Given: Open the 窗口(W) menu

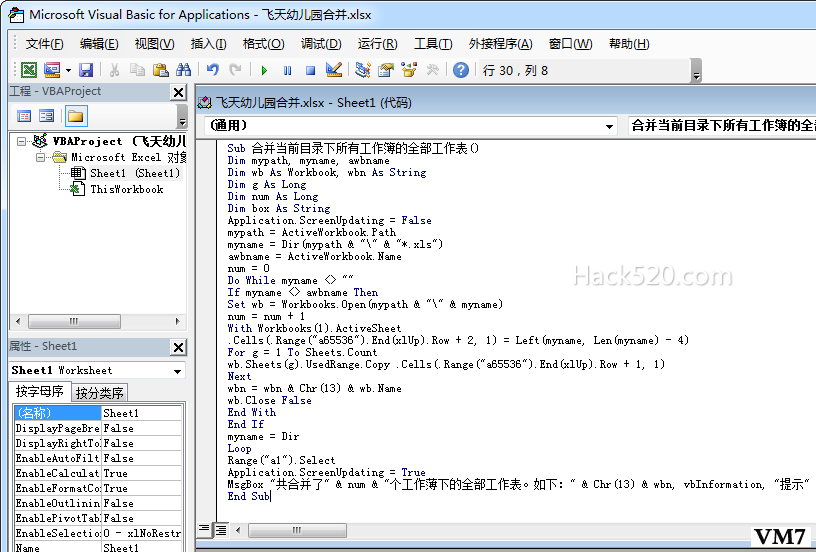Looking at the screenshot, I should click(570, 44).
